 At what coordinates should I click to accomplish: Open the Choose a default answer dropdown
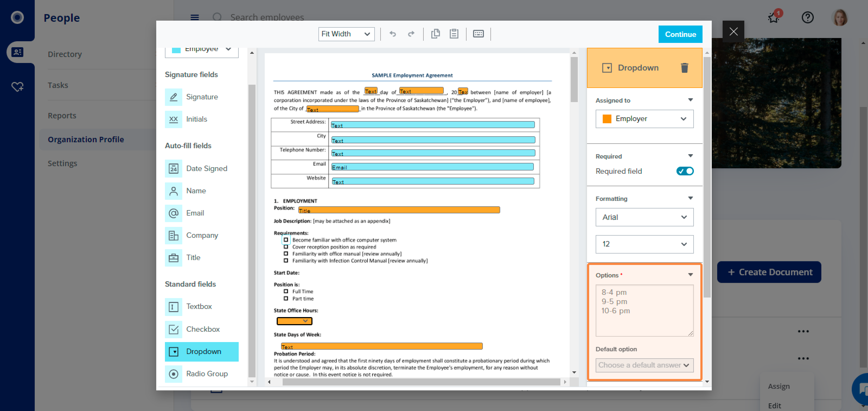(644, 365)
